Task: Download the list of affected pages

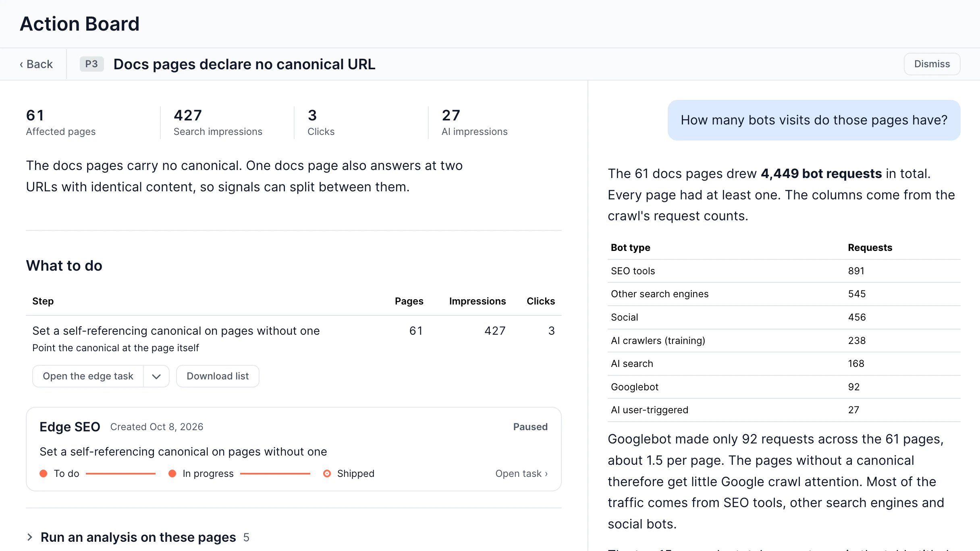Action: point(218,376)
